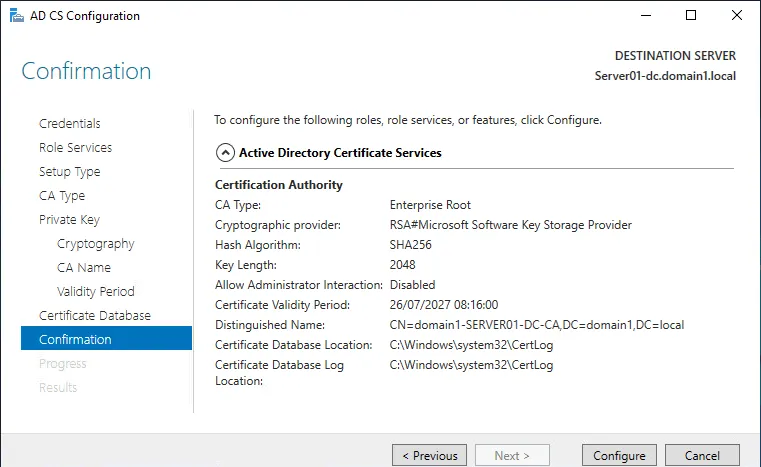Collapse the Active Directory Certificate Services section
Viewport: 761px width, 467px height.
pyautogui.click(x=225, y=153)
